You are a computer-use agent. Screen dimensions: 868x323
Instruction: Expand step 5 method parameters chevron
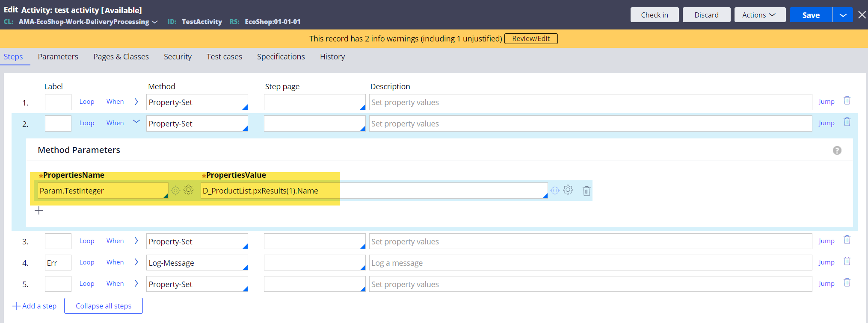136,284
